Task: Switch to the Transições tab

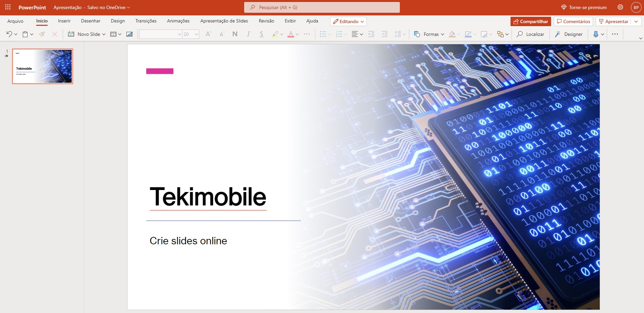Action: coord(146,21)
